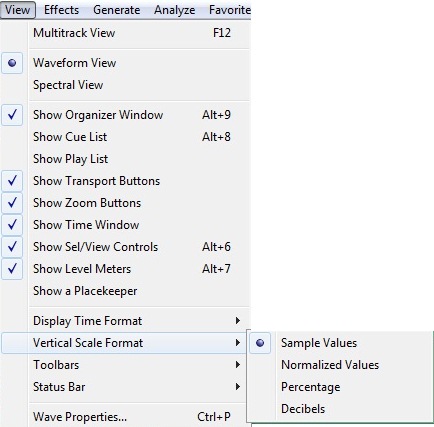Expand the Toolbars submenu
Screen dimensions: 434x427
126,365
